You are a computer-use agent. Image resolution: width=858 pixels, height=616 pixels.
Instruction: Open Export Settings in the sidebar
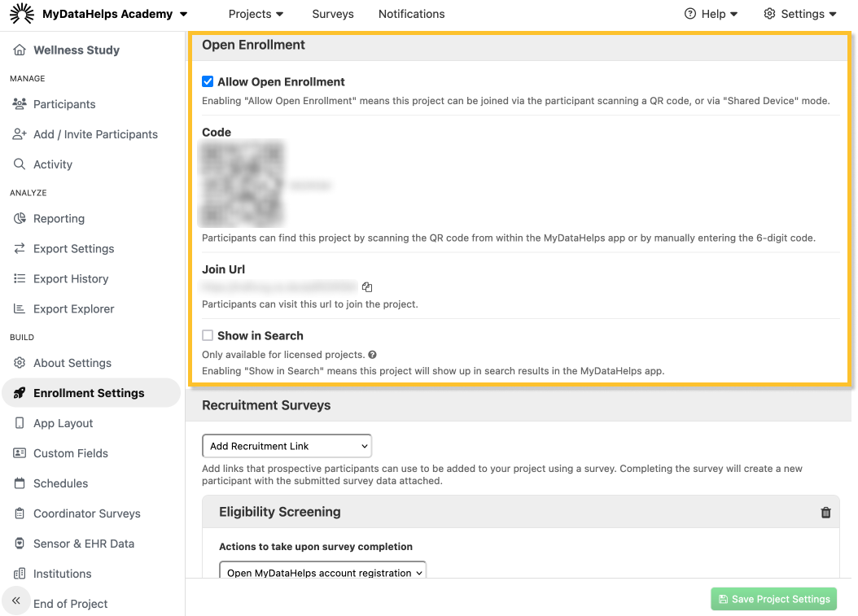pyautogui.click(x=73, y=249)
